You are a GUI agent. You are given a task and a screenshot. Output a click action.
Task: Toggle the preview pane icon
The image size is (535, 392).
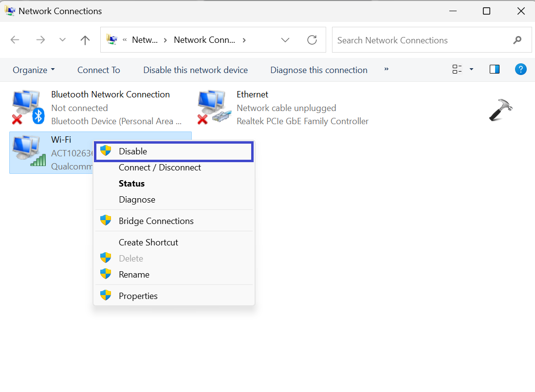[x=495, y=70]
